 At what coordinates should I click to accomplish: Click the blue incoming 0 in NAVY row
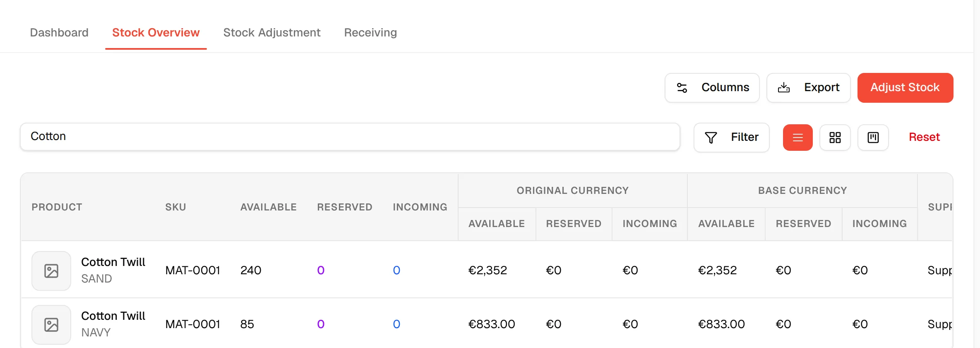click(x=396, y=324)
